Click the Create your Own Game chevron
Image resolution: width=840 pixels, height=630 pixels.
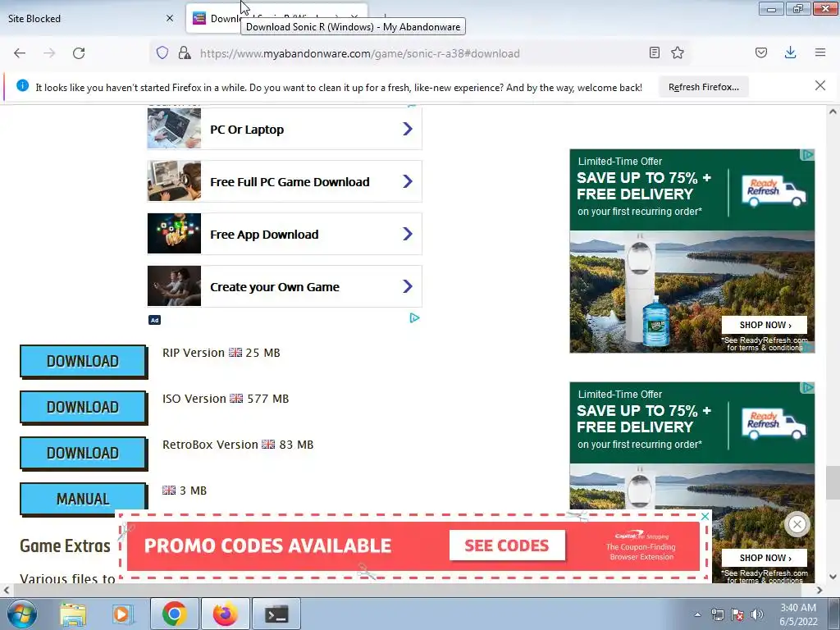tap(408, 286)
